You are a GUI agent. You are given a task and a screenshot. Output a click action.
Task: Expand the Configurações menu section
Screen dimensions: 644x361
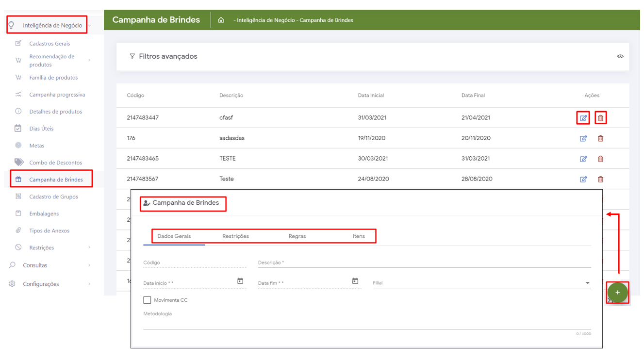tap(41, 284)
